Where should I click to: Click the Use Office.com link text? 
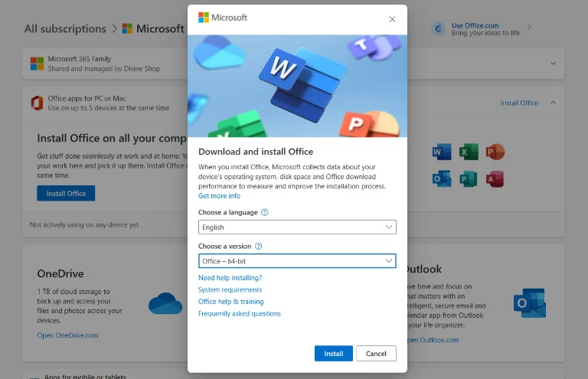pos(475,25)
